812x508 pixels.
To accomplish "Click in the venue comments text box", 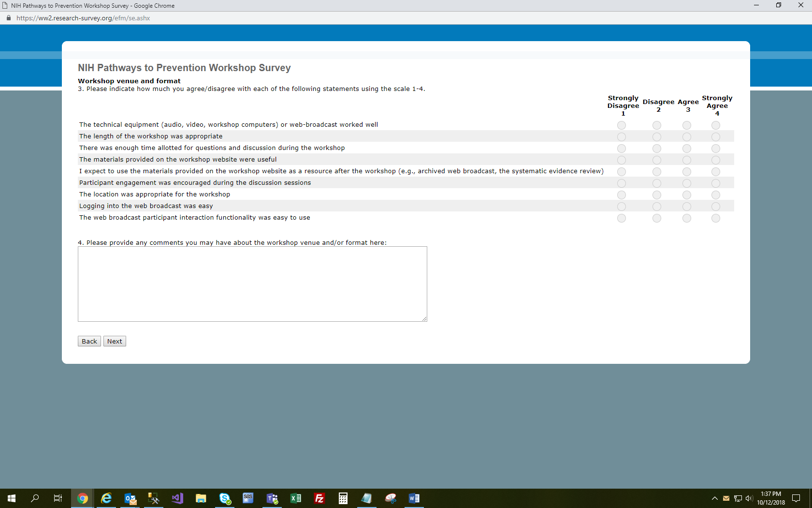I will click(252, 284).
